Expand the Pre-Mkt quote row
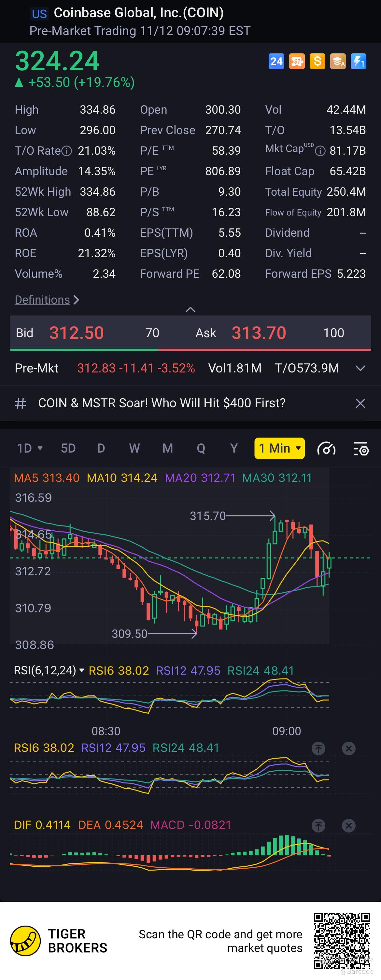The image size is (381, 980). pyautogui.click(x=360, y=368)
